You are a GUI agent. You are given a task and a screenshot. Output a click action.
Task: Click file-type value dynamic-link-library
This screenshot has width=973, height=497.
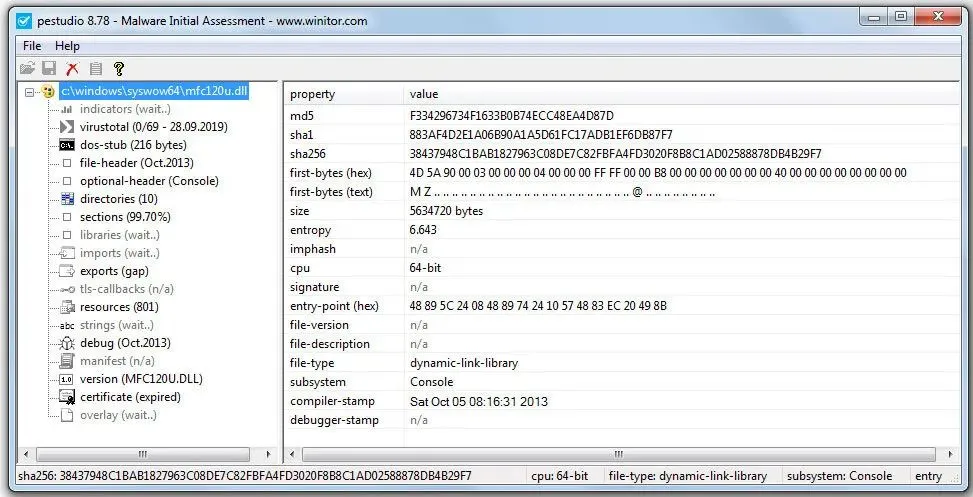click(x=464, y=363)
